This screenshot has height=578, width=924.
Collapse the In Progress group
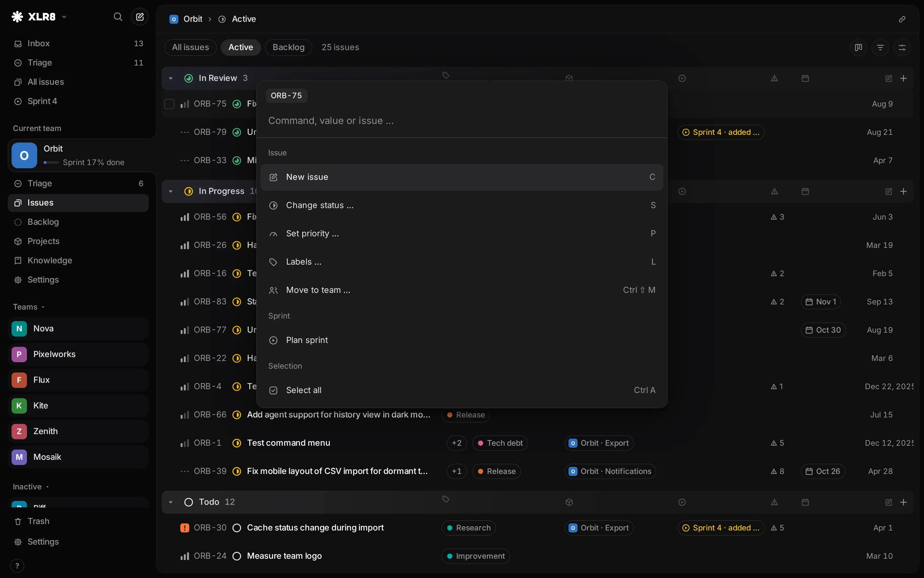click(171, 191)
